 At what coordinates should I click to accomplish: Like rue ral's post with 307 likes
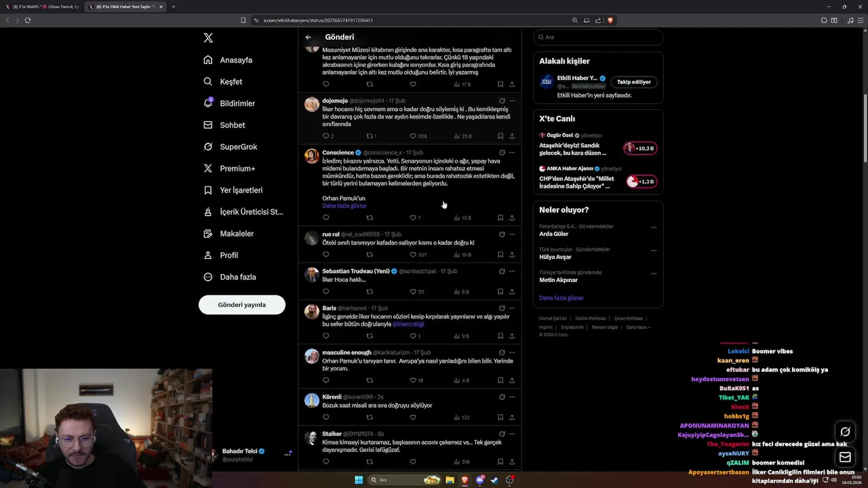(x=413, y=255)
